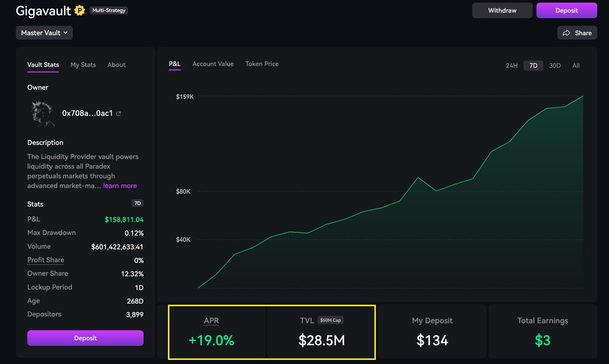Click the 7D badge beside Stats
Image resolution: width=609 pixels, height=364 pixels.
tap(138, 203)
